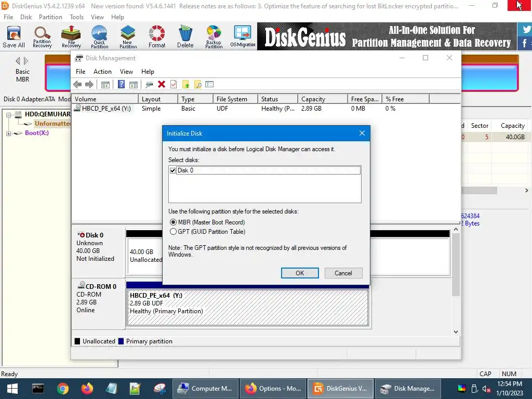The image size is (532, 399).
Task: Click the blue Help icon in Disk Management
Action: pos(121,85)
